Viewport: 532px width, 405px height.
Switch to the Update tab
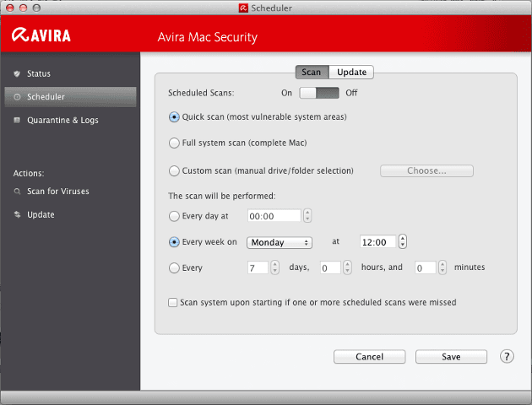click(350, 73)
